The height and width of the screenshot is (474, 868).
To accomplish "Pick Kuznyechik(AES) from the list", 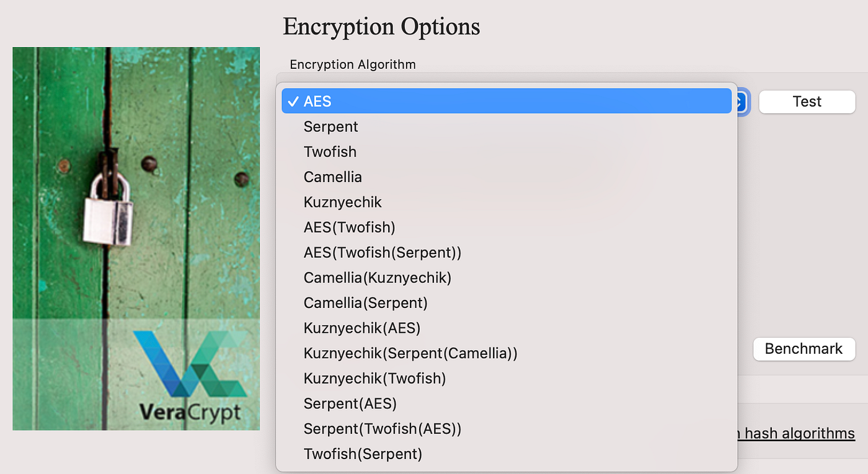I will coord(360,328).
